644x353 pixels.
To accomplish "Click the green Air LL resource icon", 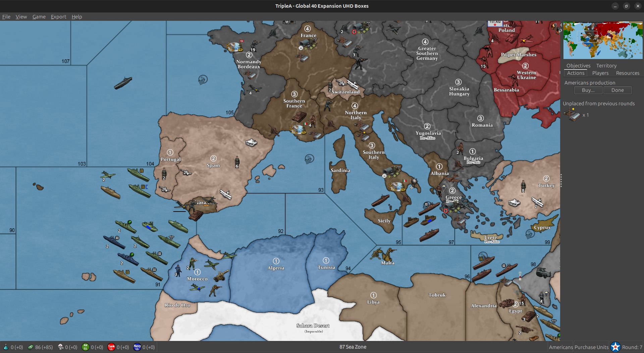I will point(86,347).
